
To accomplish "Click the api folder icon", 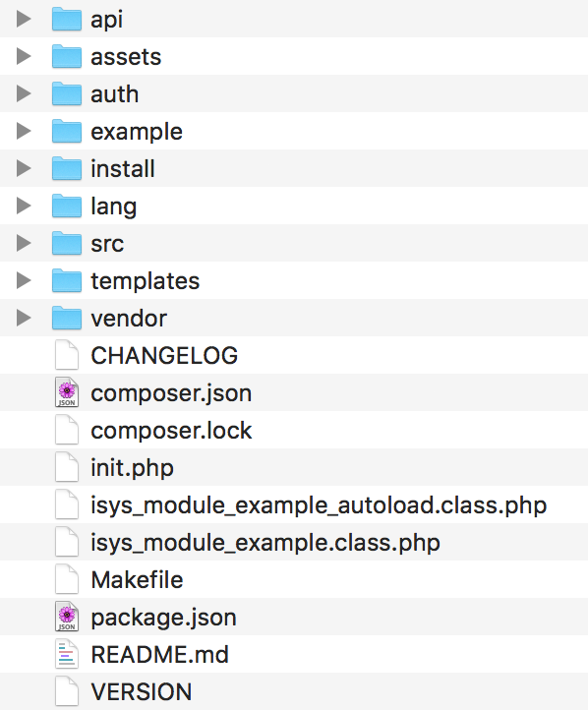I will (67, 19).
